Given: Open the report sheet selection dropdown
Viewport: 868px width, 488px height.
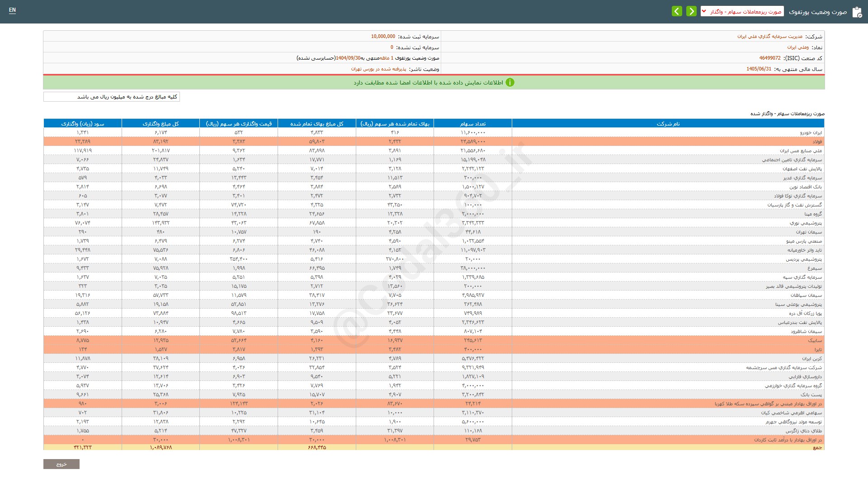Looking at the screenshot, I should click(x=743, y=11).
